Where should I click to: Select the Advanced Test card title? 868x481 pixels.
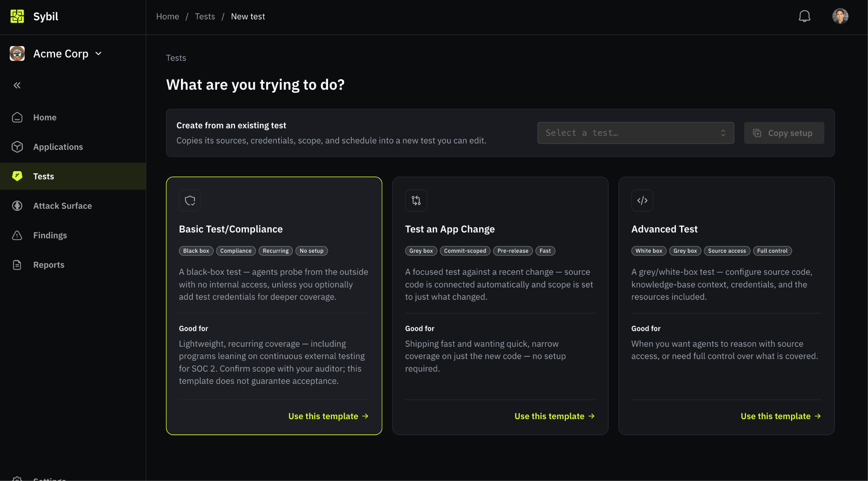(x=664, y=229)
